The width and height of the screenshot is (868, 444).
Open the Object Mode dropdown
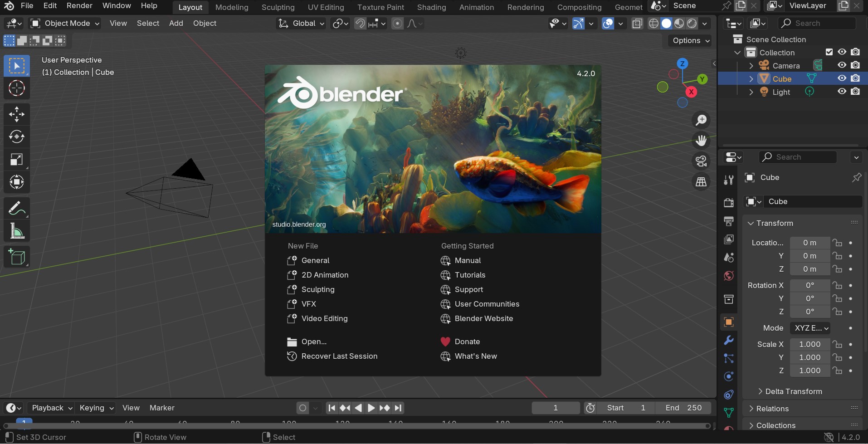[x=64, y=23]
